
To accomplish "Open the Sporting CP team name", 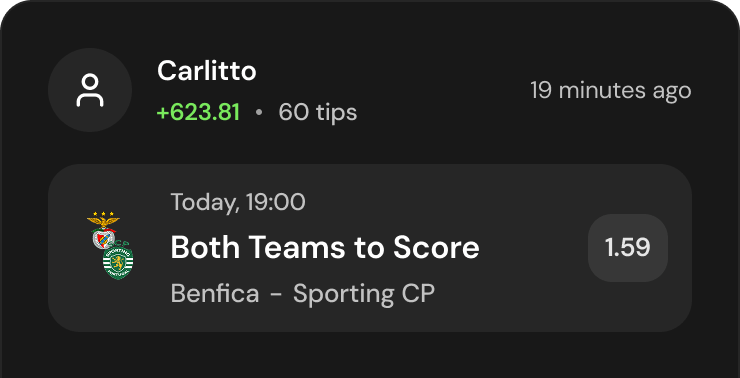I will pos(364,294).
